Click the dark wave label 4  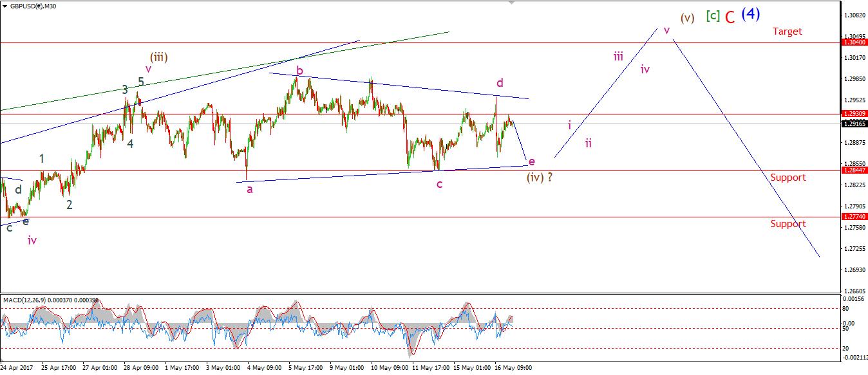130,143
